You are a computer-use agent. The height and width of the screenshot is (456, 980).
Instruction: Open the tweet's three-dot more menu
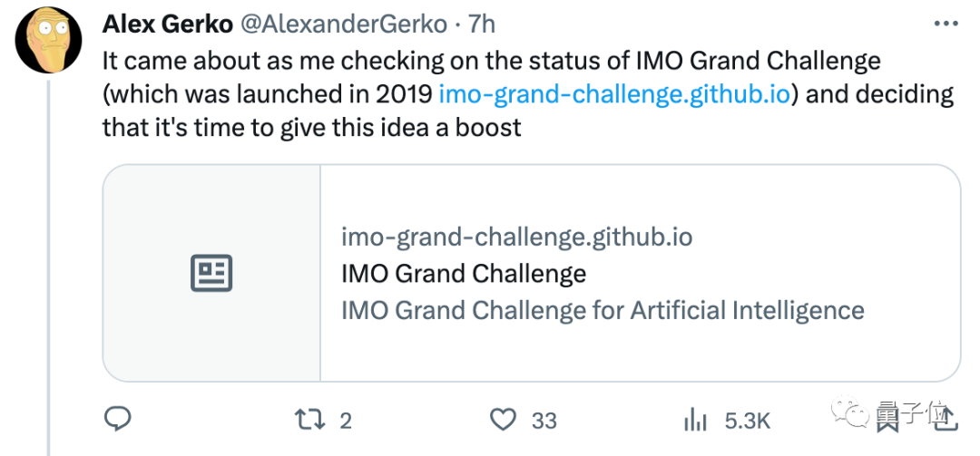tap(946, 24)
